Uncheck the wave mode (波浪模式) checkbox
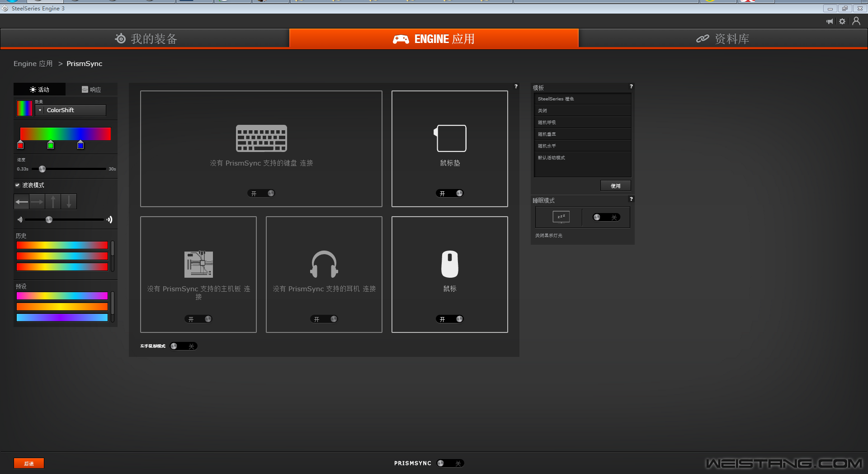Viewport: 868px width, 474px height. (18, 185)
